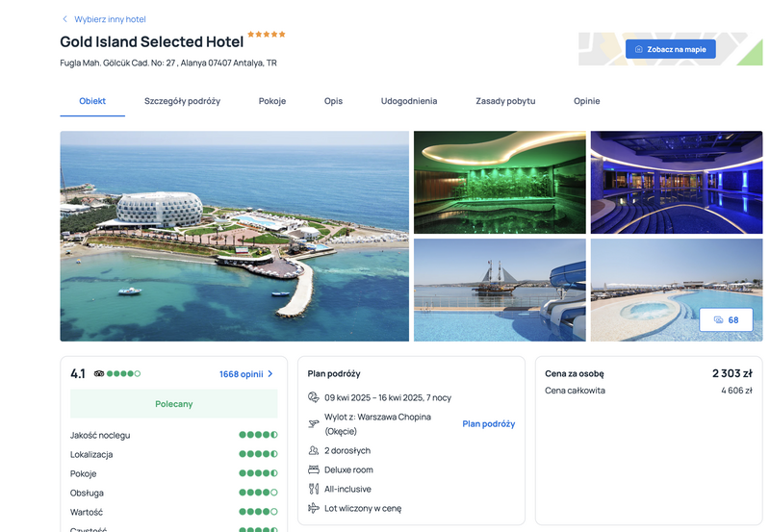Screen dimensions: 770x532
Task: Switch to the 'Szczegóły podróży' tab
Action: 182,101
